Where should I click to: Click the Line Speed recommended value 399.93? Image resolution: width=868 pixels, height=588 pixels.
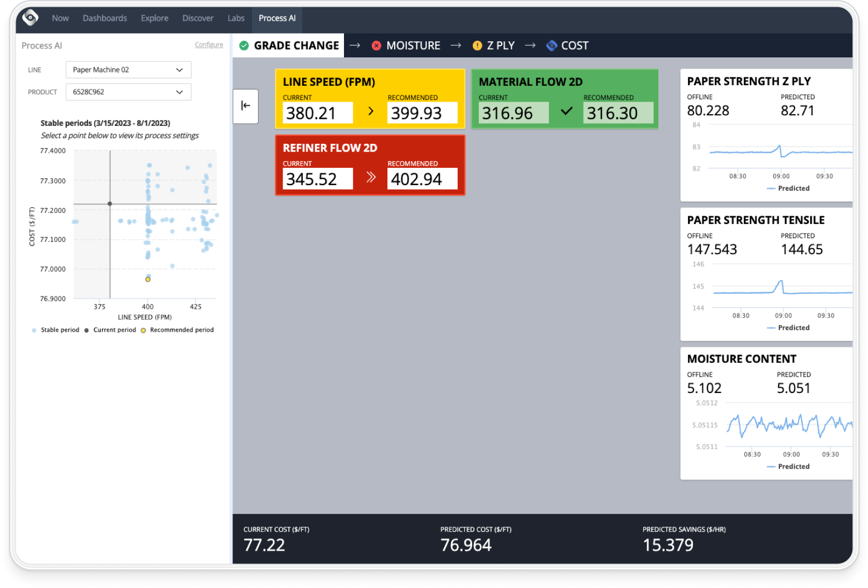422,113
